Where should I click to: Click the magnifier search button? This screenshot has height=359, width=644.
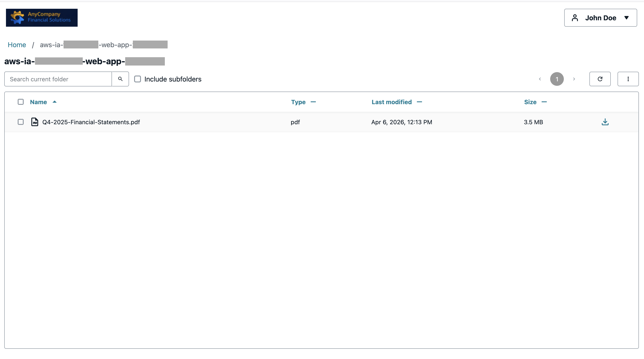[x=120, y=79]
